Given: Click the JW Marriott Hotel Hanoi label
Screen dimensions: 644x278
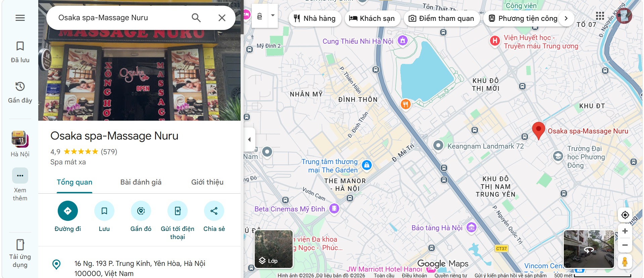Looking at the screenshot, I should (384, 269).
